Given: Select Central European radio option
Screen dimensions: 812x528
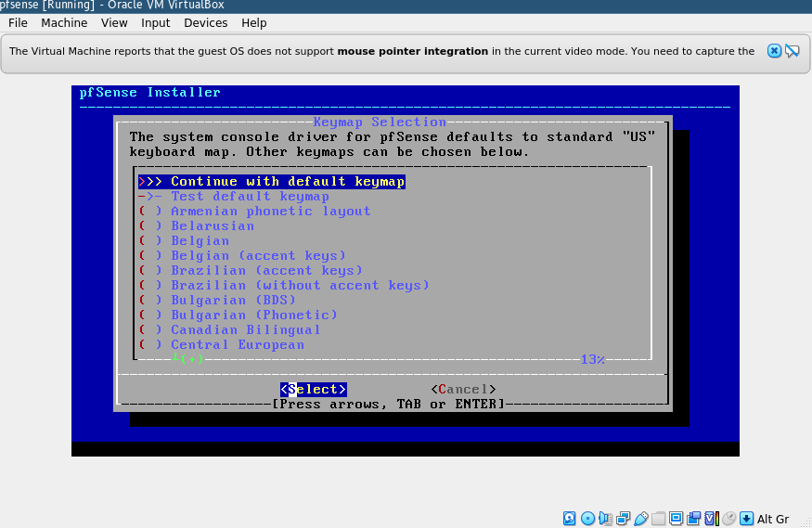Looking at the screenshot, I should coord(221,345).
